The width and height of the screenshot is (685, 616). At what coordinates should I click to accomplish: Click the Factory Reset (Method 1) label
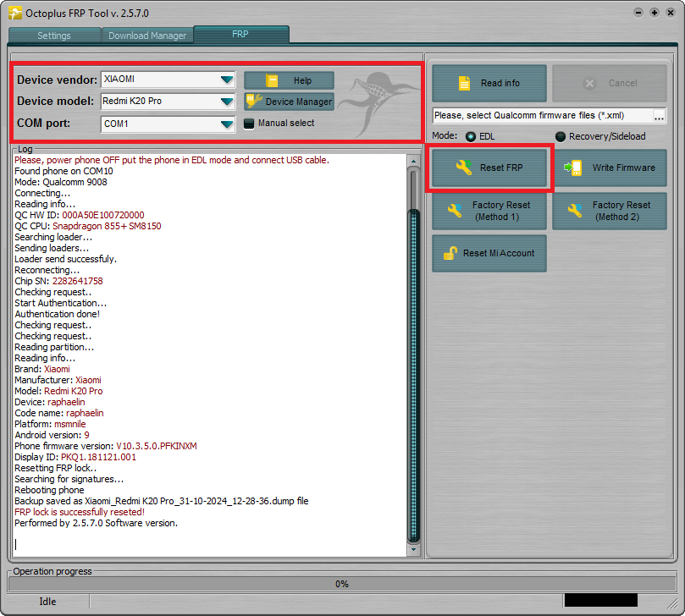[x=500, y=211]
